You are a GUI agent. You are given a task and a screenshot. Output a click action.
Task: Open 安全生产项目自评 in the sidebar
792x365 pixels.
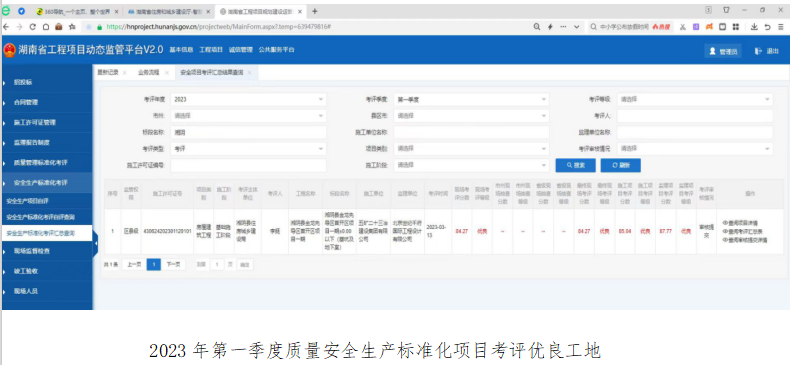(47, 201)
